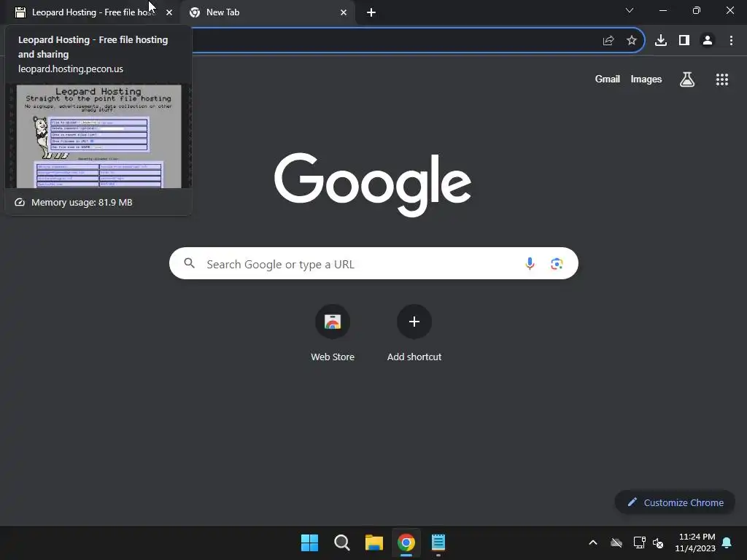This screenshot has width=747, height=560.
Task: Click the Memory usage: 81.9 MB text
Action: tap(82, 203)
